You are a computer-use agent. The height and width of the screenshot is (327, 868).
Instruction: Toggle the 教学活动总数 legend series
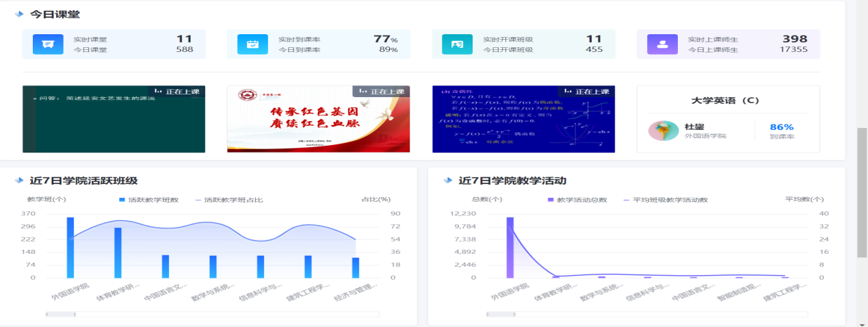click(x=577, y=200)
